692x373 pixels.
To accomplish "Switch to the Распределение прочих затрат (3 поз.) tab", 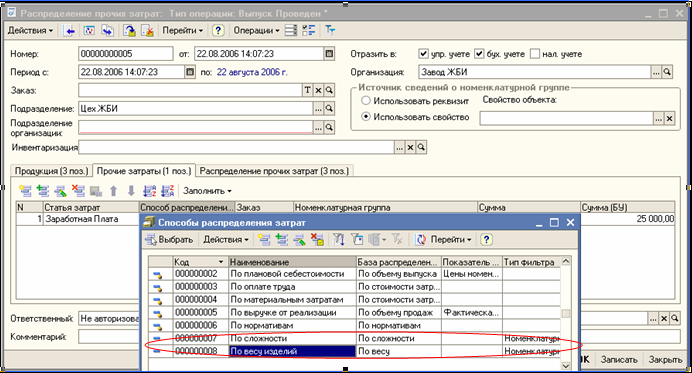I will [x=274, y=171].
